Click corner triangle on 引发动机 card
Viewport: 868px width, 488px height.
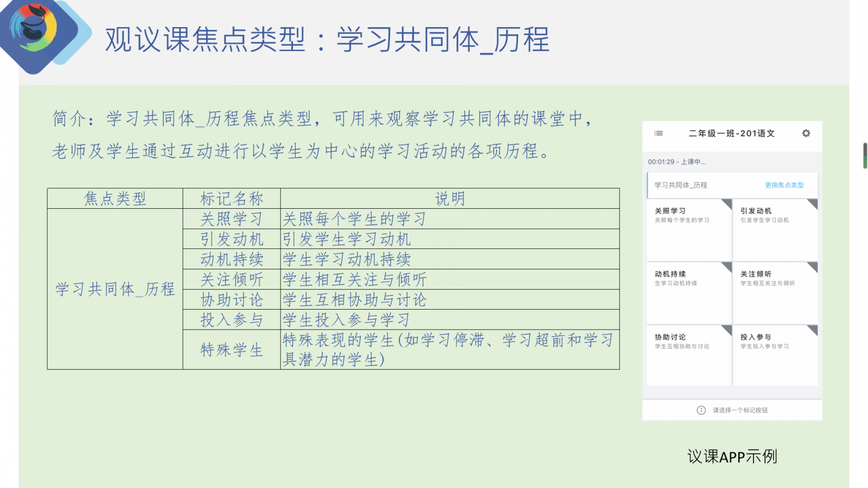click(x=813, y=203)
